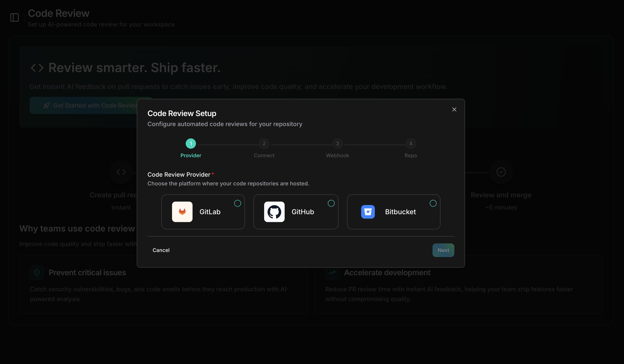Click the Next button
Image resolution: width=624 pixels, height=364 pixels.
pos(443,250)
